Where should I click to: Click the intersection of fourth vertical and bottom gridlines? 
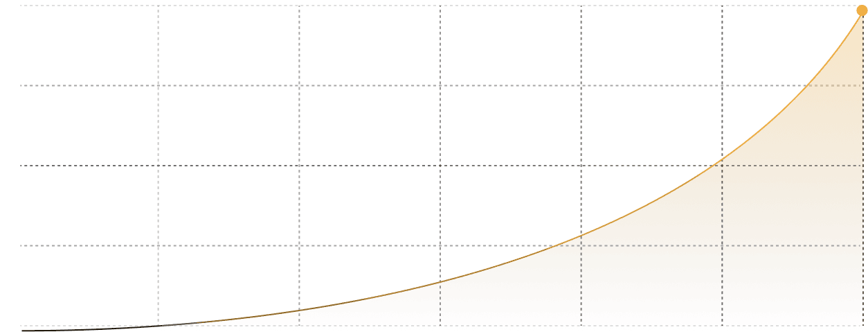tap(581, 325)
